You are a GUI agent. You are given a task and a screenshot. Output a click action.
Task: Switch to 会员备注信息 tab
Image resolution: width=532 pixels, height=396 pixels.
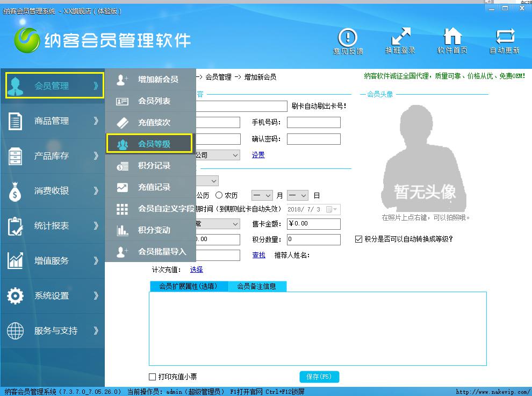(257, 286)
